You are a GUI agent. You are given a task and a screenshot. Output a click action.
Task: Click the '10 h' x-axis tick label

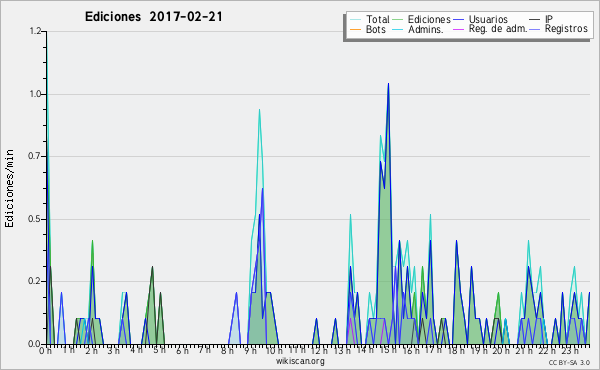[x=274, y=351]
